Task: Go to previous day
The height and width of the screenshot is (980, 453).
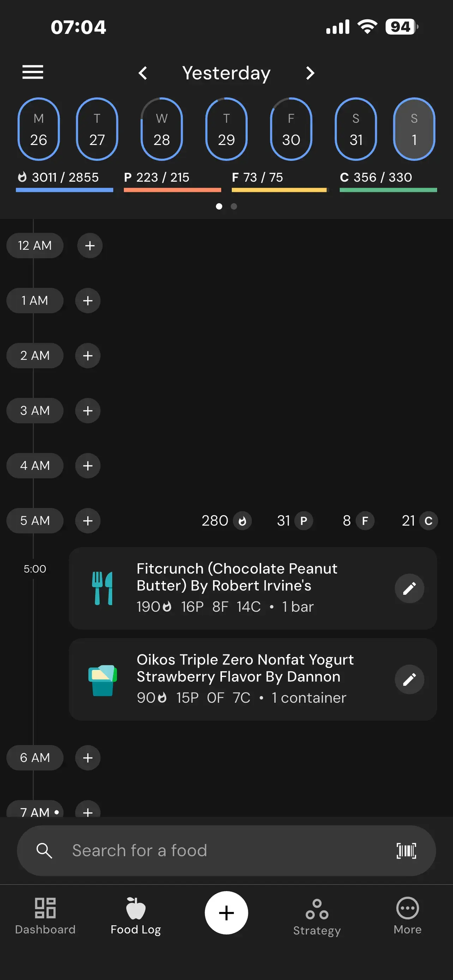Action: (x=143, y=73)
